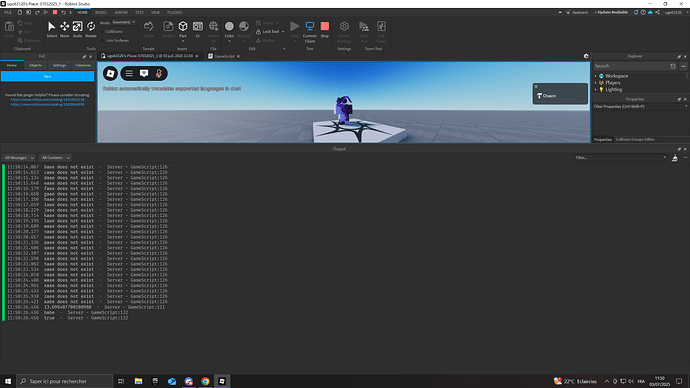Click the Anchor tool
The height and width of the screenshot is (388, 690).
(266, 40)
